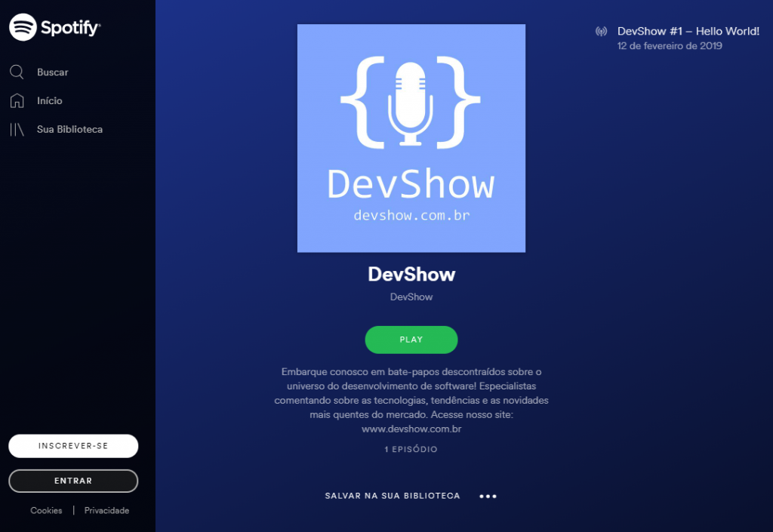Click the podcast broadcast icon beside the episode
Image resolution: width=773 pixels, height=532 pixels.
coord(601,32)
